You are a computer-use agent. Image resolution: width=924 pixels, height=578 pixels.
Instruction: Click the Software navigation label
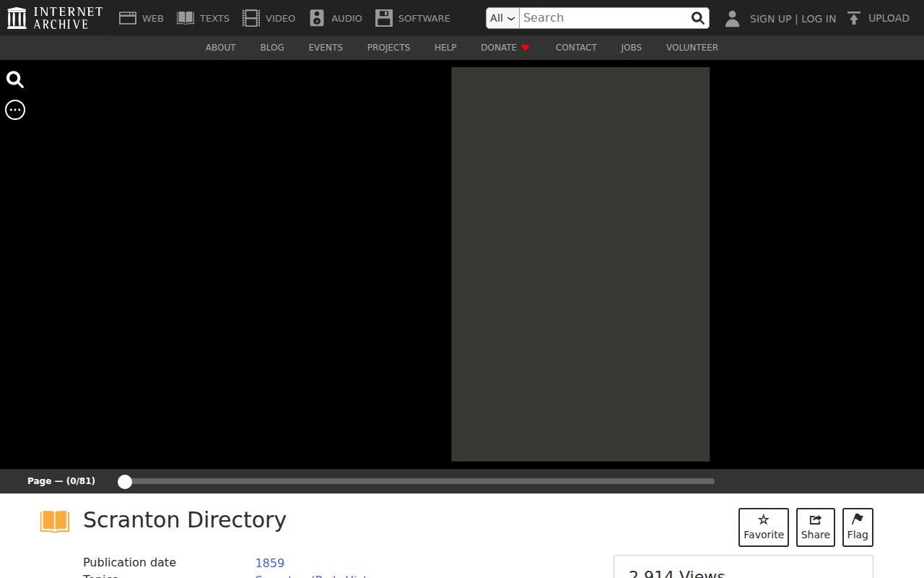click(424, 19)
